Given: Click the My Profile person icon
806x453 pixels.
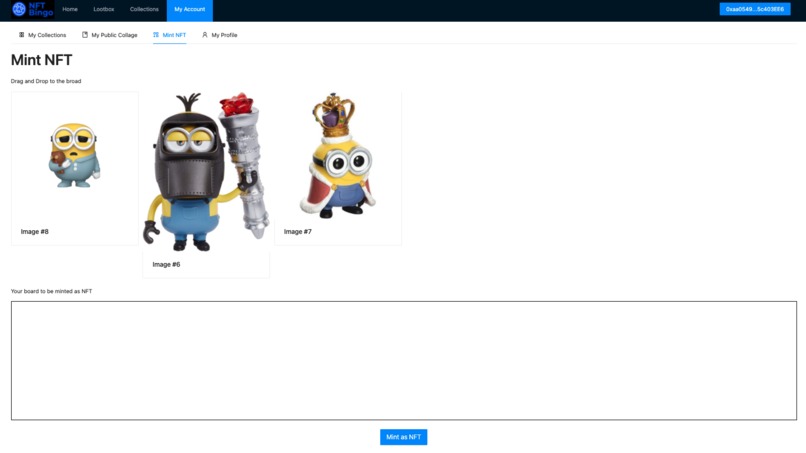Looking at the screenshot, I should [205, 35].
